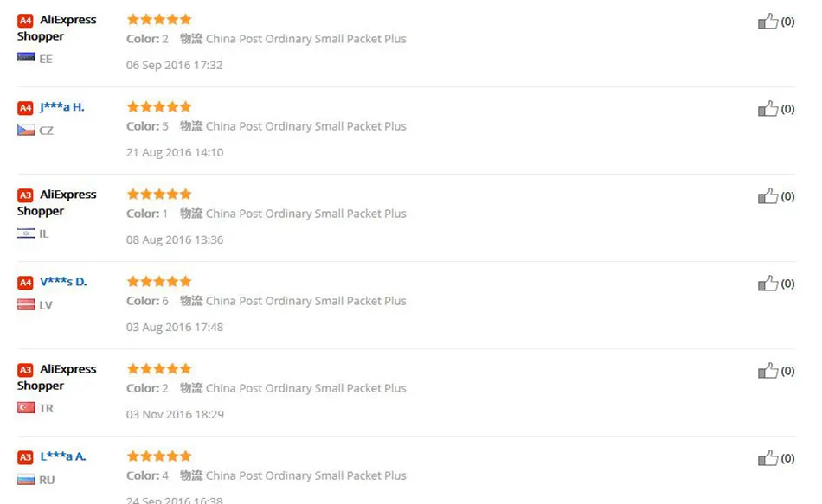Viewport: 822px width, 504px height.
Task: Click the Israel flag icon labeled IL
Action: click(x=26, y=233)
